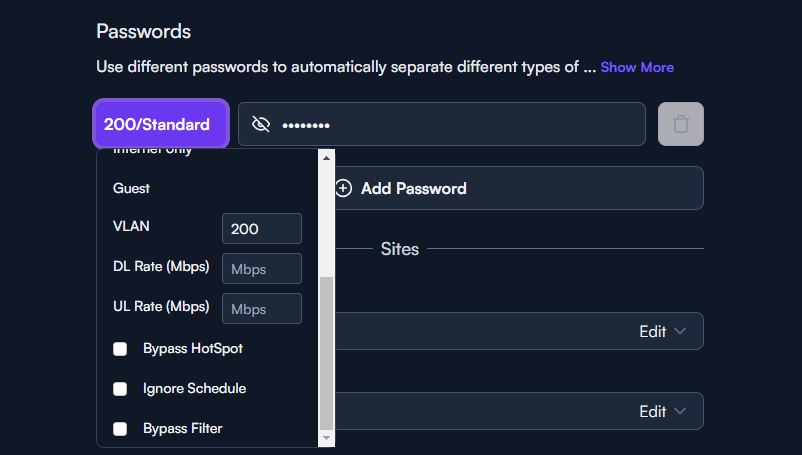The image size is (802, 455).
Task: Select the Guest option in the list
Action: pos(131,188)
